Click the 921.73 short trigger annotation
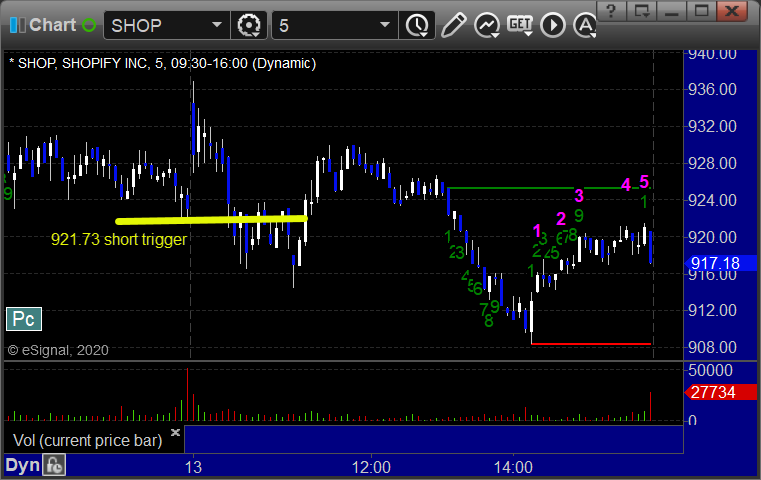Viewport: 761px width, 480px height. (119, 240)
